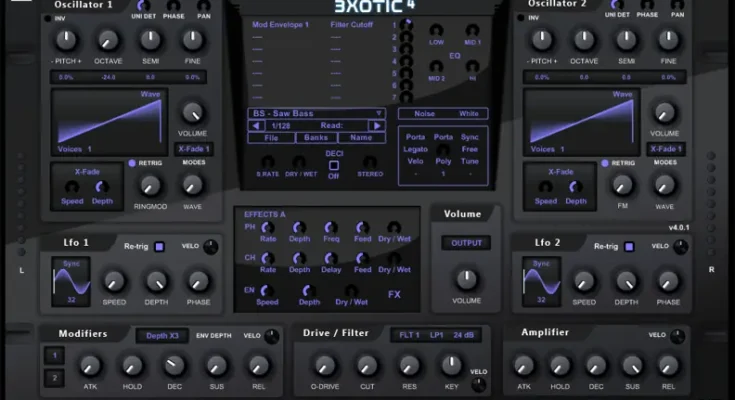Click the filter RES knob
The width and height of the screenshot is (735, 400).
[409, 366]
